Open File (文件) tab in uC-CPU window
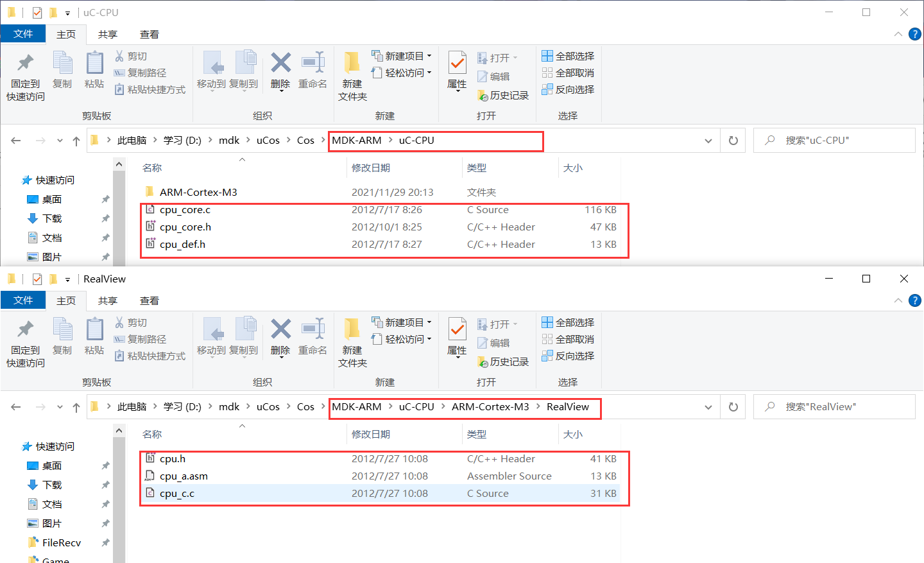Screen dimensions: 924x563 23,34
